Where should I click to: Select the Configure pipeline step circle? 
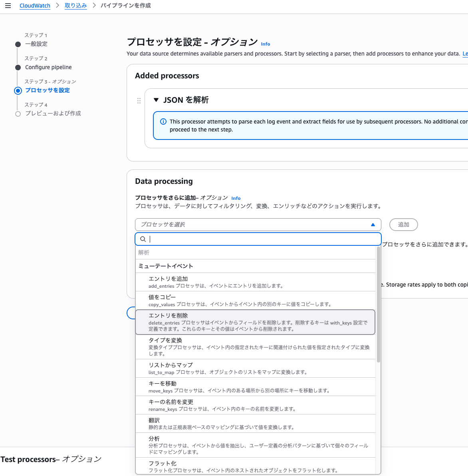[x=18, y=67]
